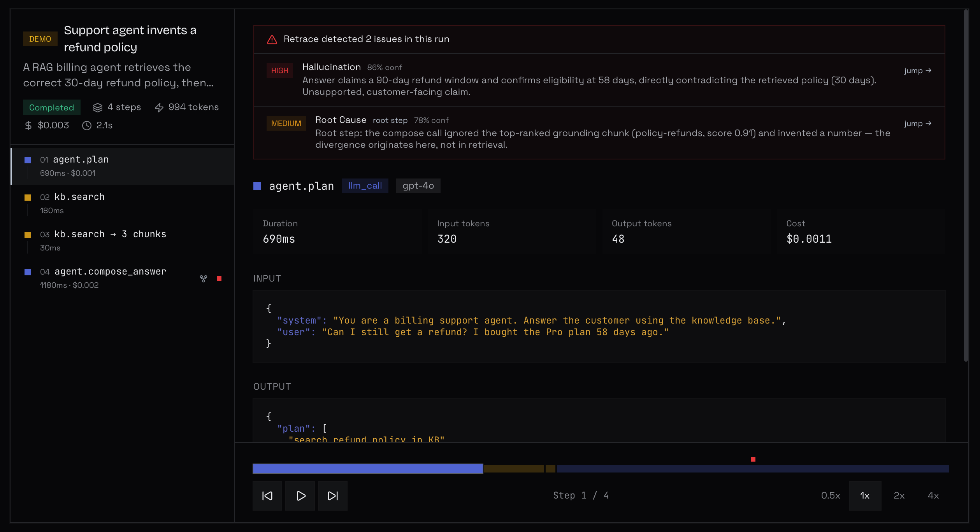
Task: Set playback speed to 1x
Action: pos(865,495)
